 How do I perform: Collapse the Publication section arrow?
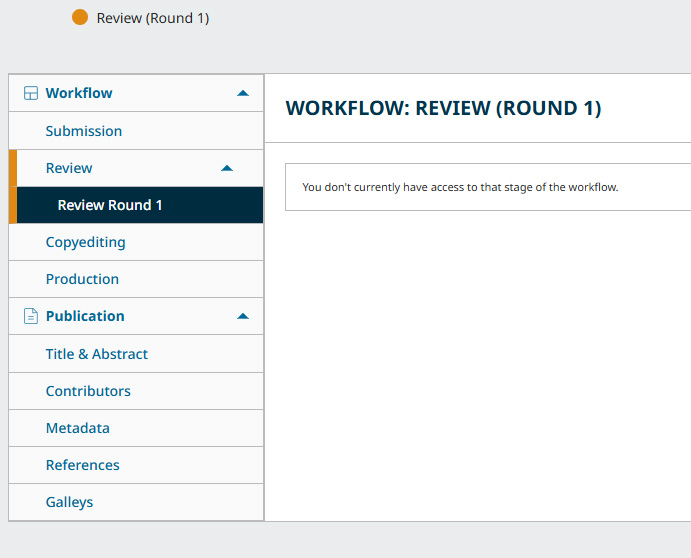coord(243,316)
